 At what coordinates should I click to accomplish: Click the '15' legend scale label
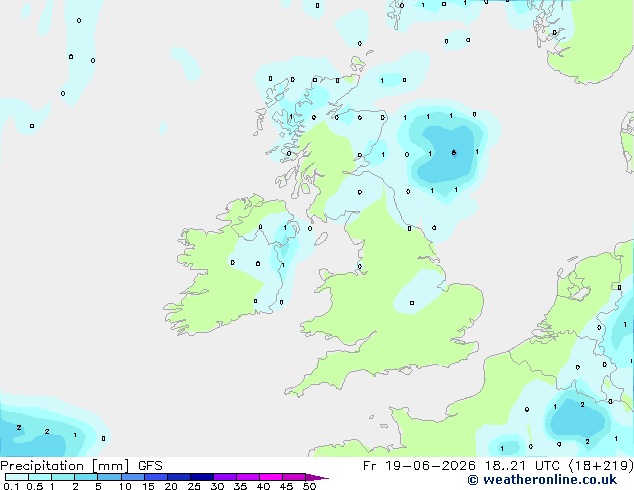coord(148,486)
